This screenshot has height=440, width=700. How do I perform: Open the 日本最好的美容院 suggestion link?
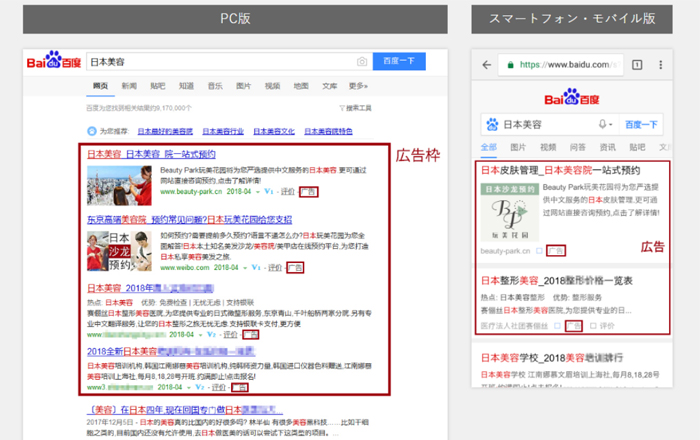click(165, 131)
